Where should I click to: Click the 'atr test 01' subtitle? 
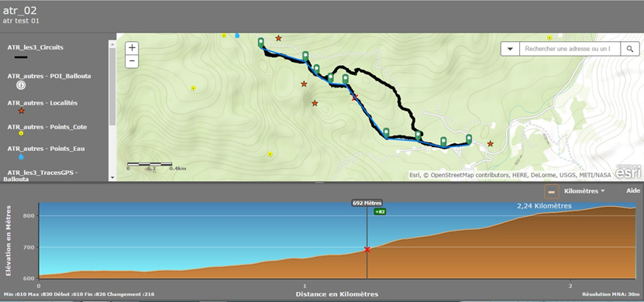coord(21,21)
